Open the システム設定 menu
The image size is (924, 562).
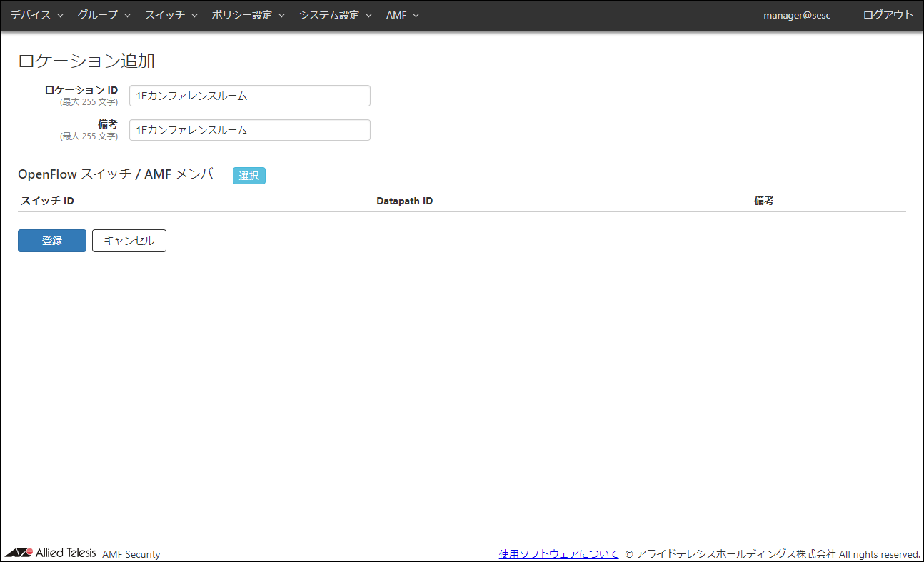click(x=335, y=15)
